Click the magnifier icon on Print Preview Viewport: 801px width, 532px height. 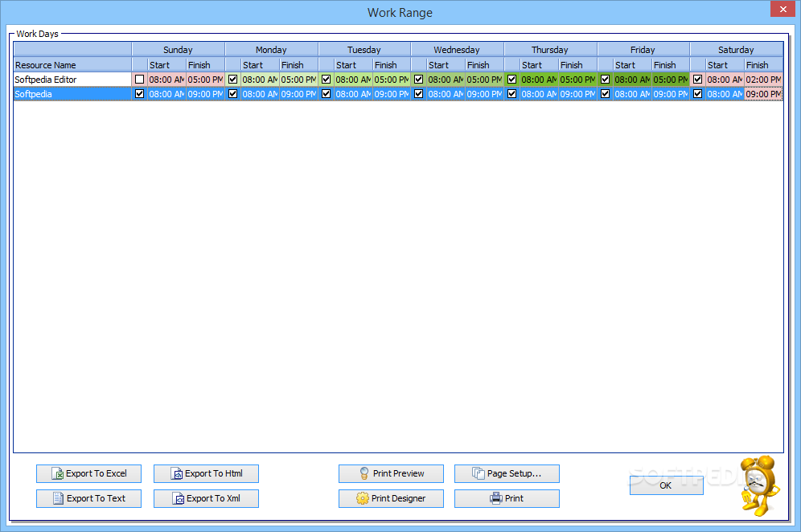click(x=364, y=474)
